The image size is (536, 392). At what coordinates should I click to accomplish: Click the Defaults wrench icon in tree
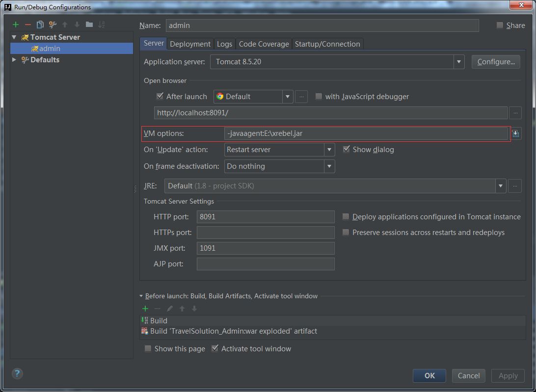coord(25,60)
